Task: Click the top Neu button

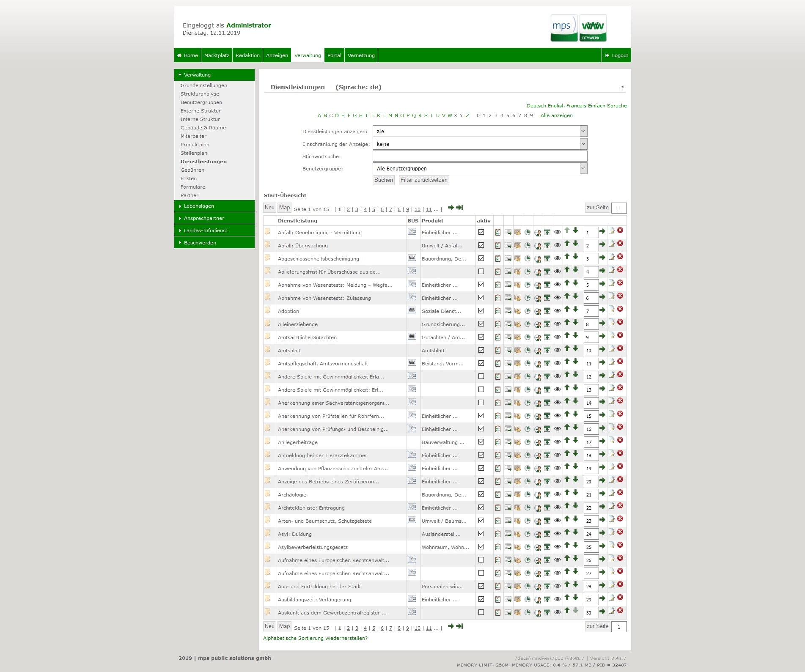Action: click(x=269, y=208)
